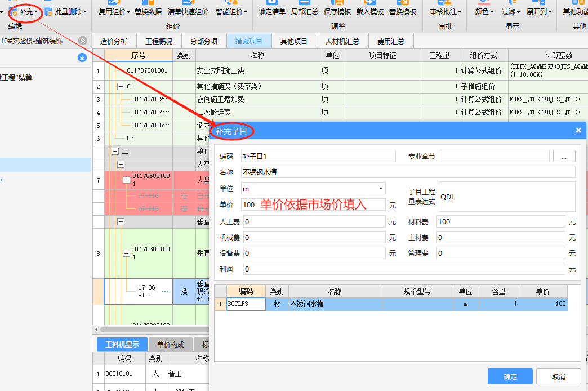Click the 专业章节 text field
This screenshot has height=391, width=588.
pyautogui.click(x=494, y=156)
